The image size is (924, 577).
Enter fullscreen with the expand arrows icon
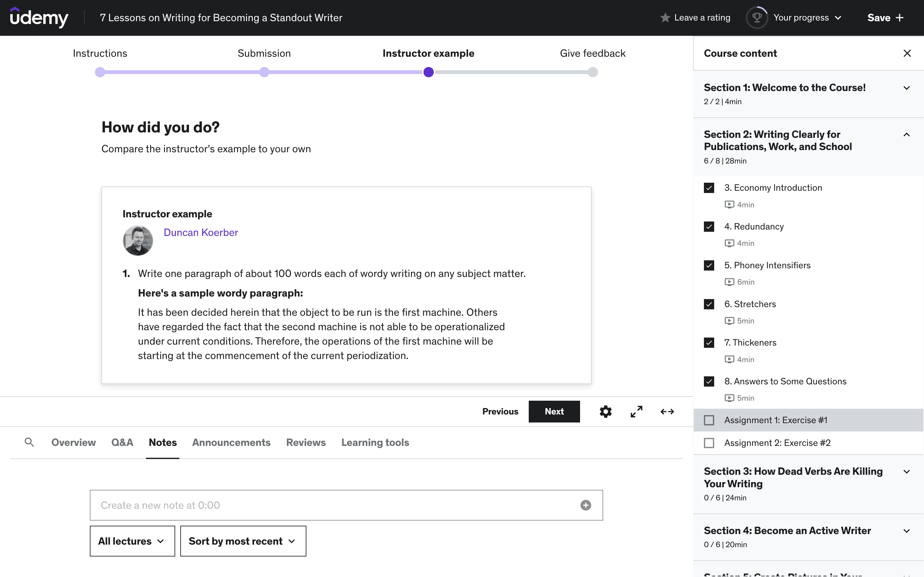[x=636, y=411]
